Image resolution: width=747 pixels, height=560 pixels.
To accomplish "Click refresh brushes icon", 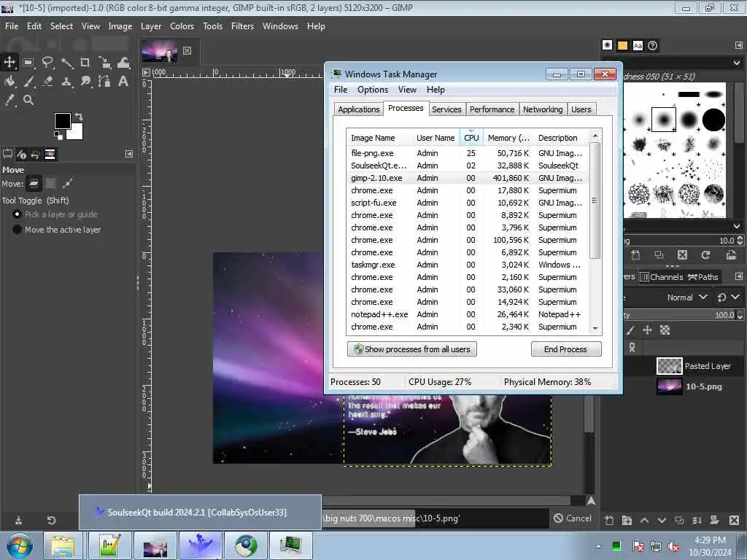I will click(705, 255).
